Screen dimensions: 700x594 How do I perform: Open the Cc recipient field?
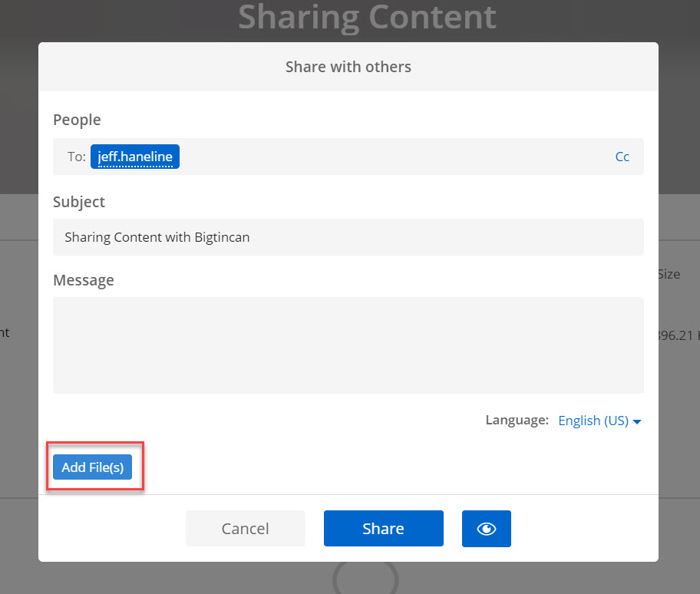(x=622, y=157)
